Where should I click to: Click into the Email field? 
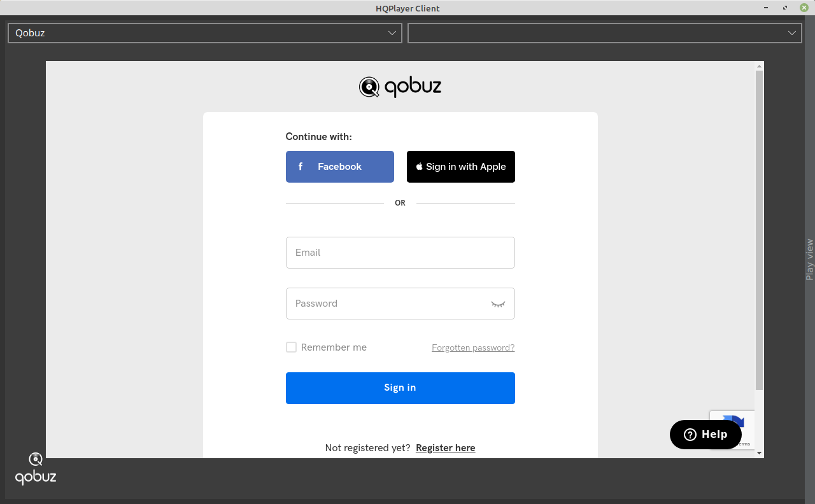[x=400, y=253]
